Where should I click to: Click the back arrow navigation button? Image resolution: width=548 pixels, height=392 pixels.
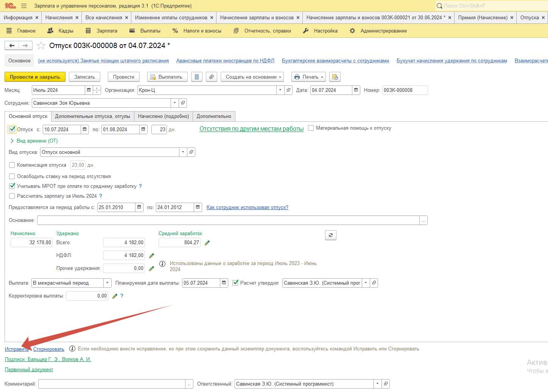point(12,45)
